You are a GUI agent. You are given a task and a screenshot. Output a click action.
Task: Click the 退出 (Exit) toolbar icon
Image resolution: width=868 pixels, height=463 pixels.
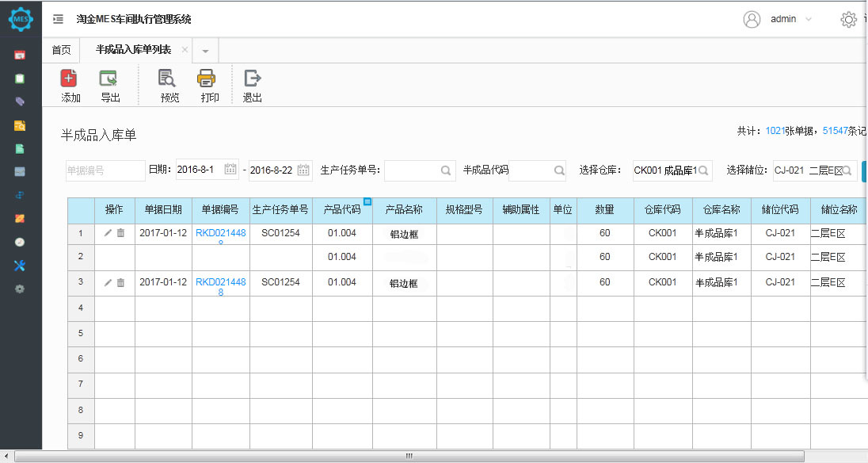[252, 78]
